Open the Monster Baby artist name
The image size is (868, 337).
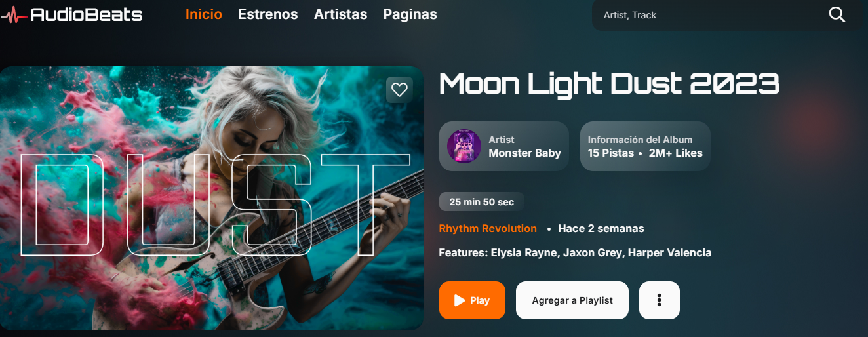[524, 153]
